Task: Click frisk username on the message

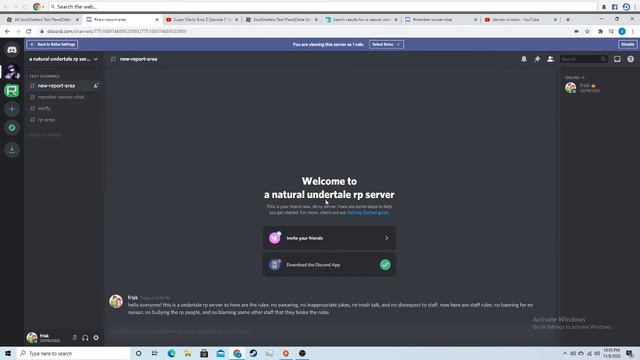Action: click(133, 298)
